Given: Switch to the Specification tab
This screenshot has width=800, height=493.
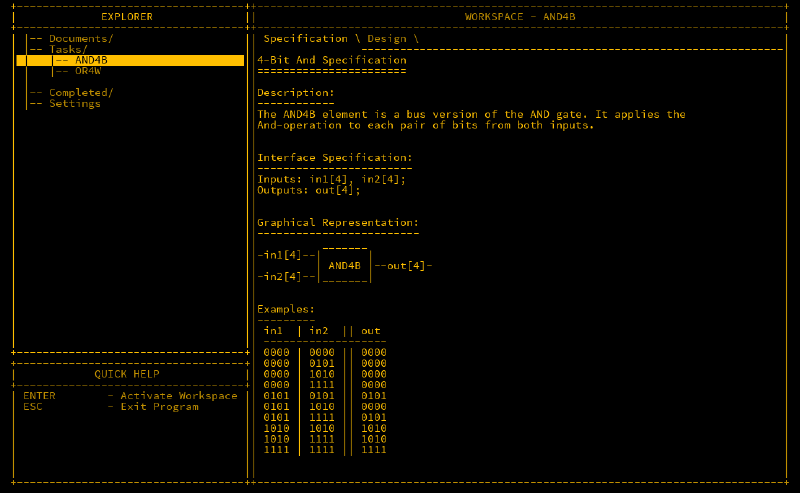Looking at the screenshot, I should 305,39.
